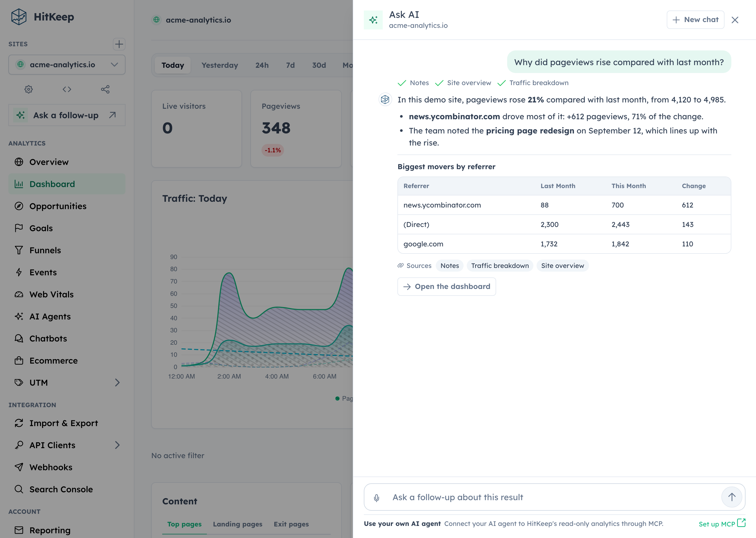Viewport: 756px width, 538px height.
Task: Click the Set up MCP link
Action: tap(722, 524)
